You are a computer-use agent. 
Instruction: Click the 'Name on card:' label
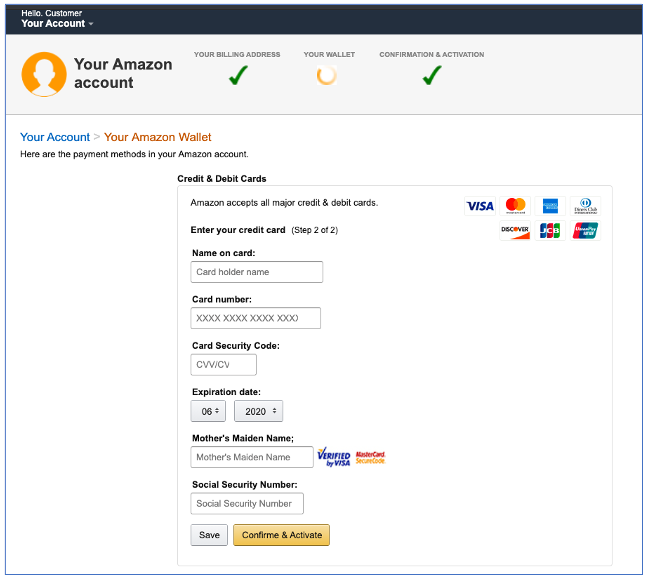coord(224,253)
